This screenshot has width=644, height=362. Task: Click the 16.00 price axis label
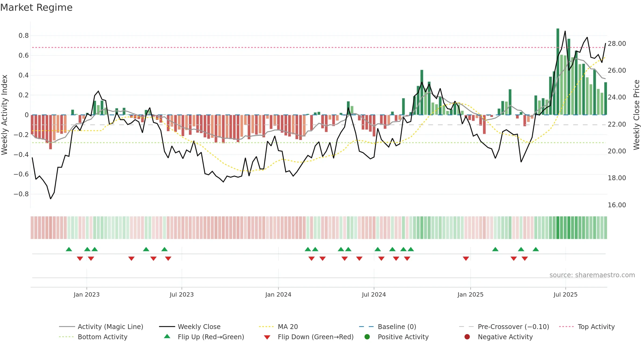click(x=617, y=205)
